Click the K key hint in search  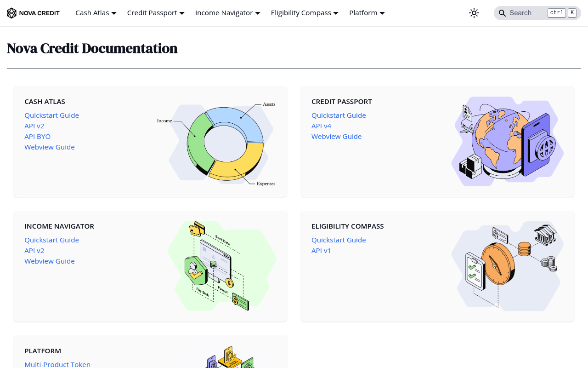tap(572, 13)
